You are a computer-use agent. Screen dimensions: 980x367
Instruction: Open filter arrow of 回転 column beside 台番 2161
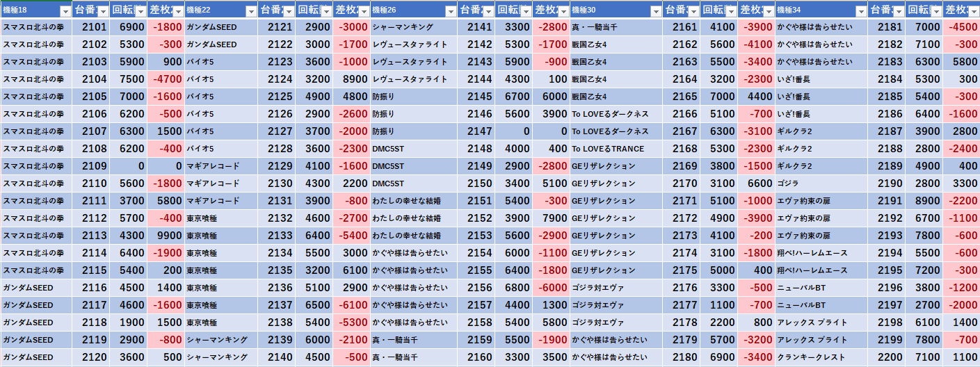(x=730, y=11)
